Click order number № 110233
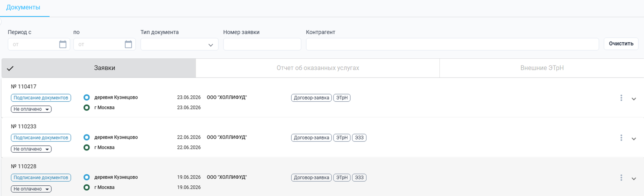 [23, 126]
